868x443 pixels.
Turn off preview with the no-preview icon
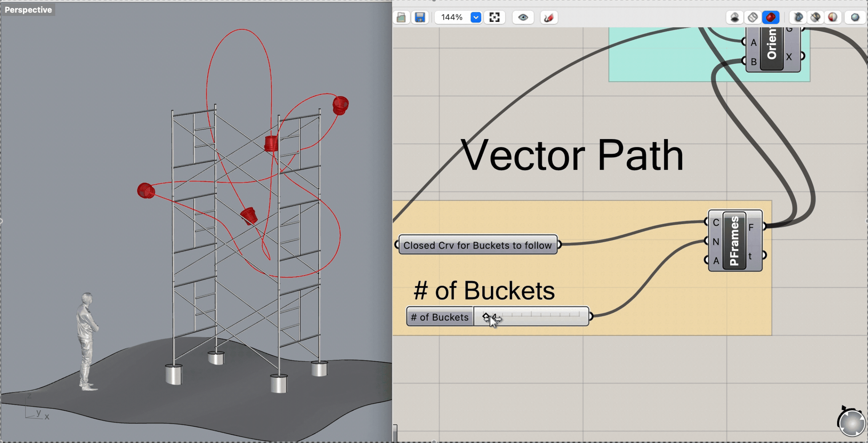[x=735, y=17]
